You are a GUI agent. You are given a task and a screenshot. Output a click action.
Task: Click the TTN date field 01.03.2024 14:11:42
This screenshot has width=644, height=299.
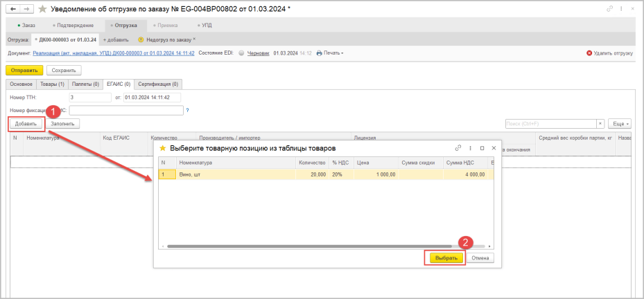tap(152, 98)
